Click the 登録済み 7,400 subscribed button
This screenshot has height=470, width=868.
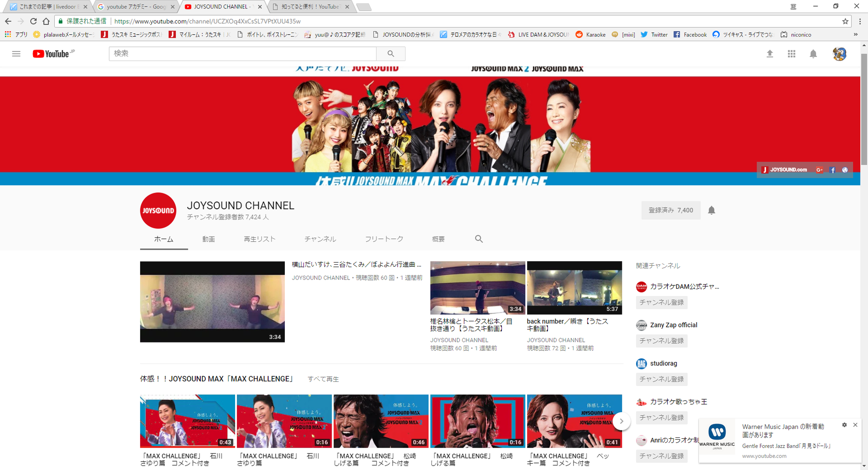coord(671,210)
